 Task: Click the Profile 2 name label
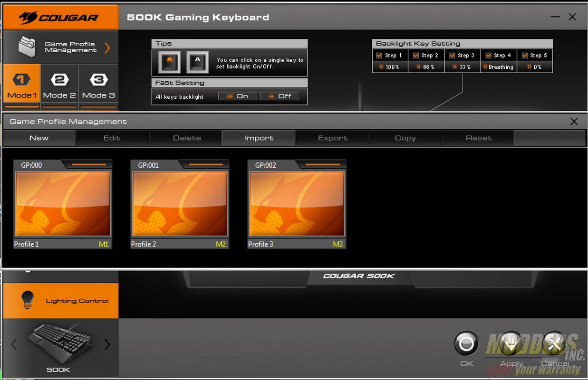click(144, 244)
